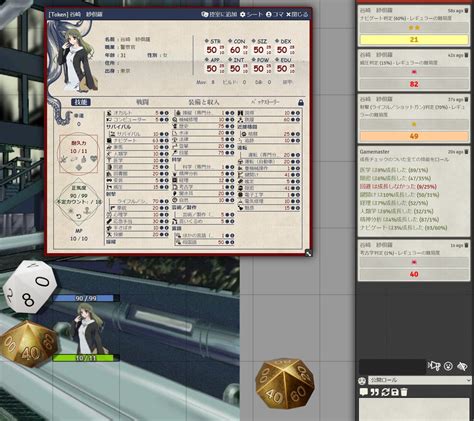Open the 公開ロール roll mode dropdown
Screen dimensions: 474x421
point(420,380)
